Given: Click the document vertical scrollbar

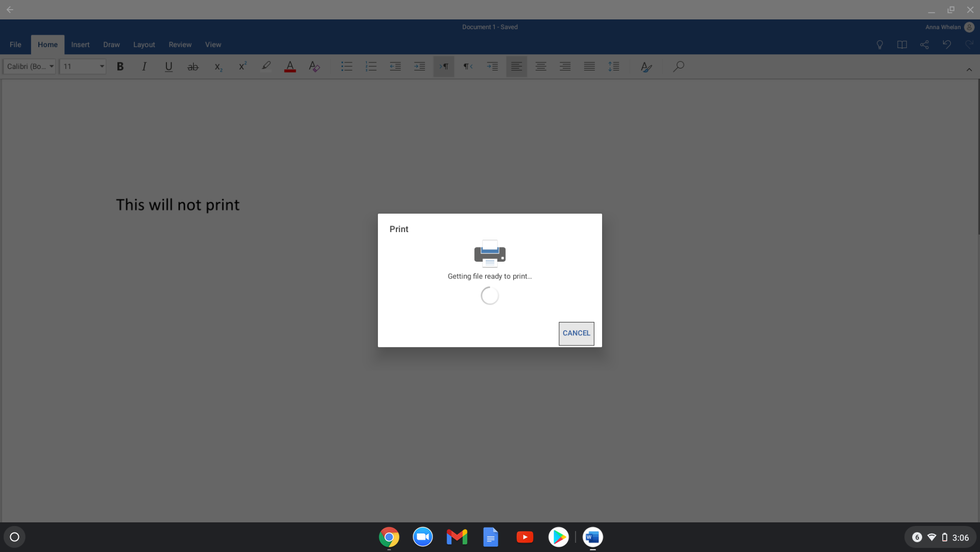Looking at the screenshot, I should coord(978,157).
